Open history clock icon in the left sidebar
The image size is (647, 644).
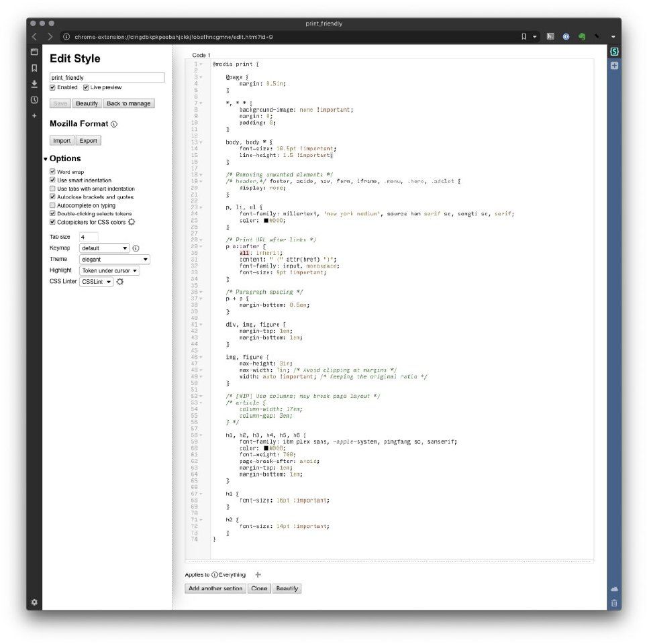point(34,100)
